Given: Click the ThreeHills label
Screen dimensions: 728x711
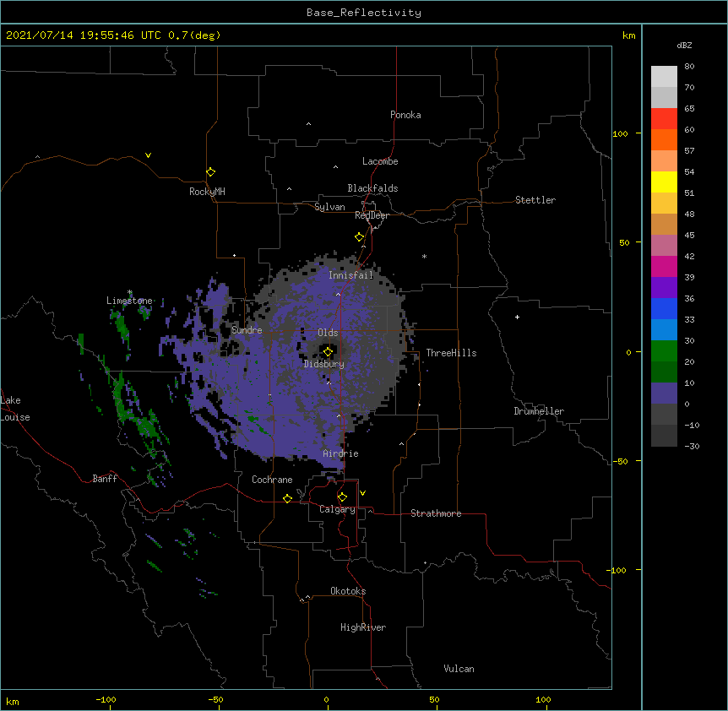Looking at the screenshot, I should click(451, 353).
